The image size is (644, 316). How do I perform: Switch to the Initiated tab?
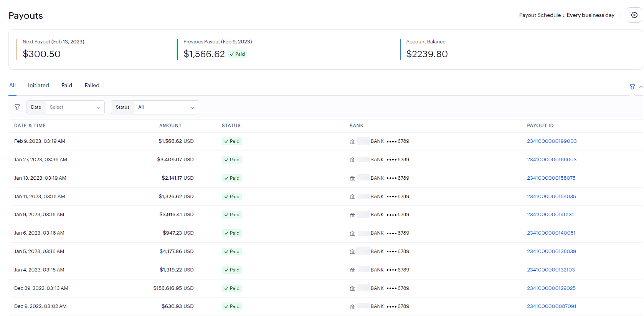(x=38, y=86)
